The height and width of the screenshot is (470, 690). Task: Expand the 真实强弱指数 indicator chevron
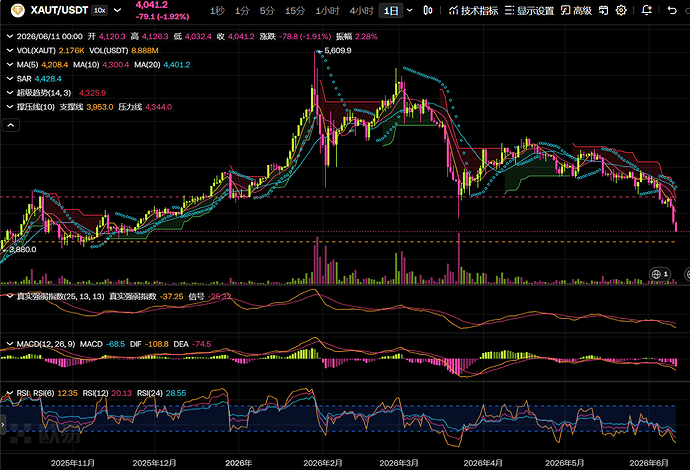(x=10, y=296)
